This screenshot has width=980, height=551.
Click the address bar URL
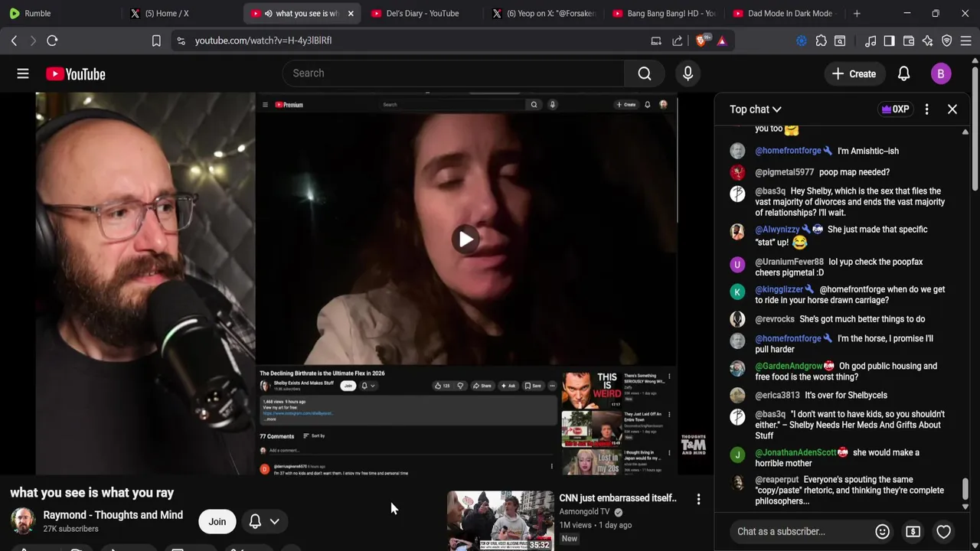(263, 41)
